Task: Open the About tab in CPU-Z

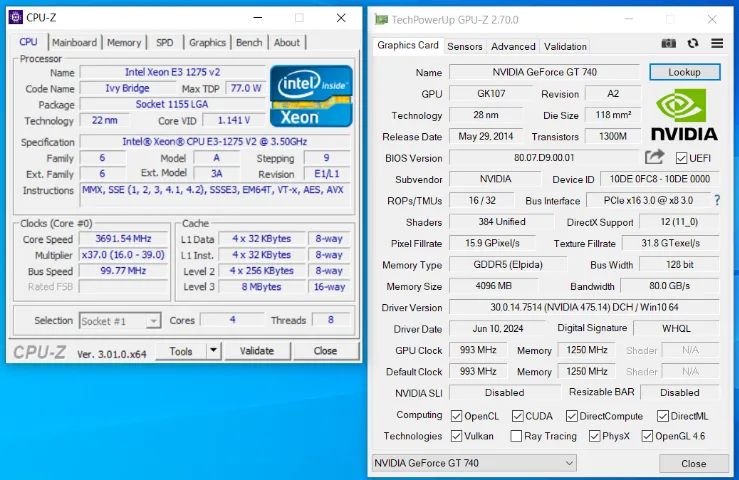Action: pyautogui.click(x=287, y=42)
